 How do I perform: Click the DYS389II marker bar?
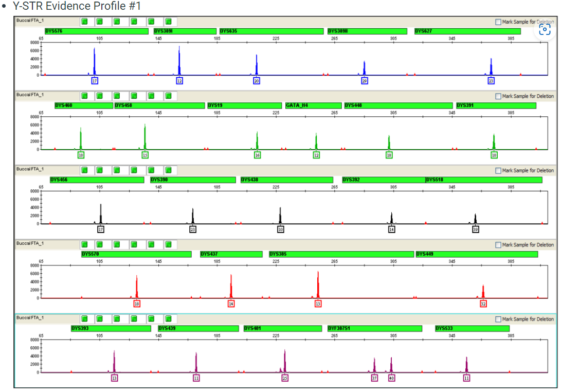click(367, 31)
